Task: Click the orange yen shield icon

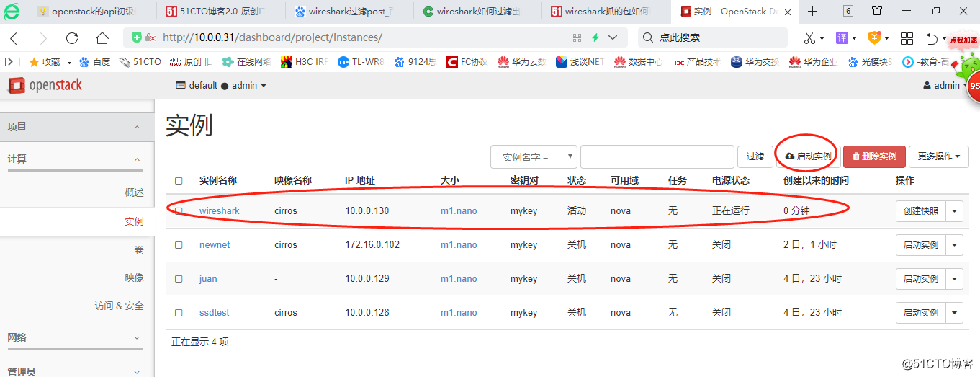Action: [874, 37]
